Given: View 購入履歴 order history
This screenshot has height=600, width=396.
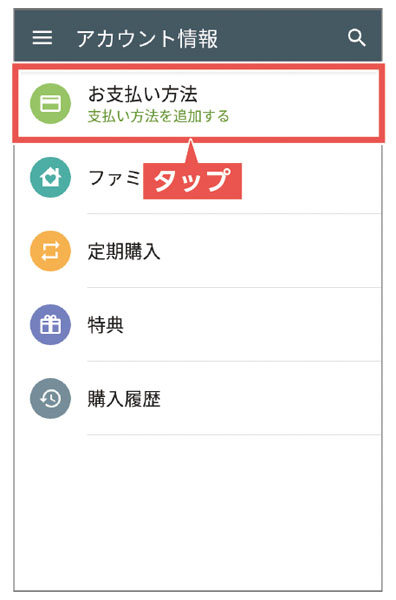Looking at the screenshot, I should click(x=124, y=399).
